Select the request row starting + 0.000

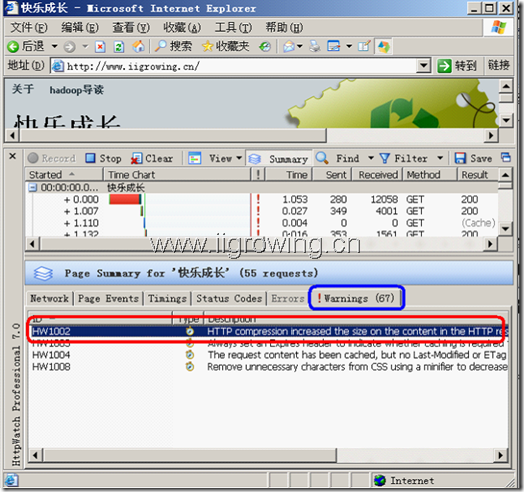(262, 199)
